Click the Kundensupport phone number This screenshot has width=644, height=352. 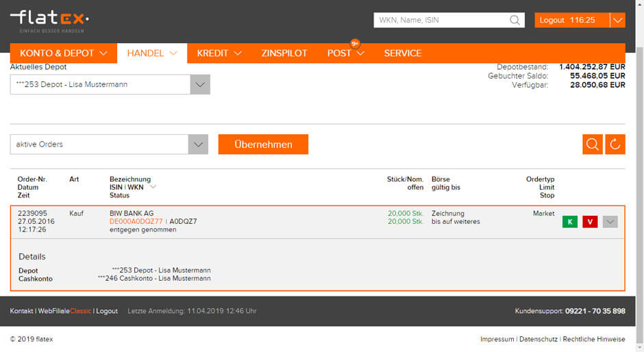[595, 312]
